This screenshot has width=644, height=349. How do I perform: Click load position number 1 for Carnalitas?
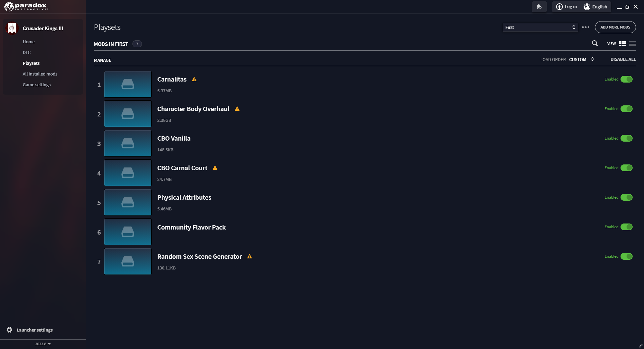click(x=99, y=85)
